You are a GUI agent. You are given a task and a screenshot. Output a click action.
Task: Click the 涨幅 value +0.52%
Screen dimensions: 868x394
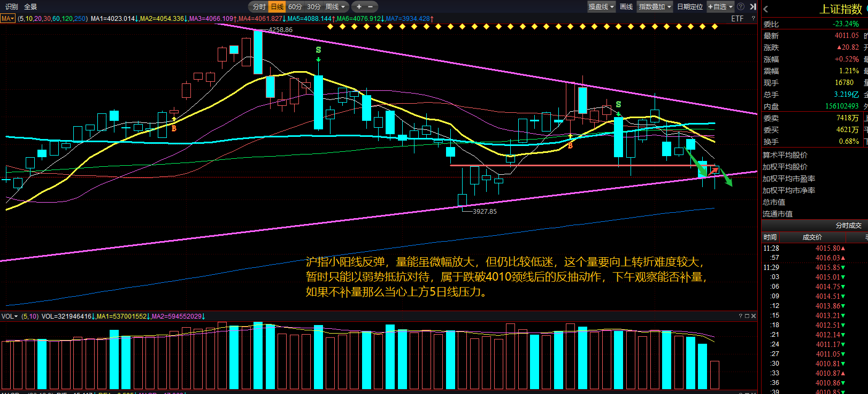(847, 59)
